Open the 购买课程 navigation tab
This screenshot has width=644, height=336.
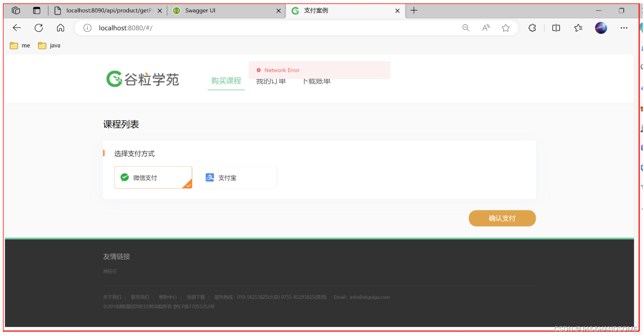(226, 81)
